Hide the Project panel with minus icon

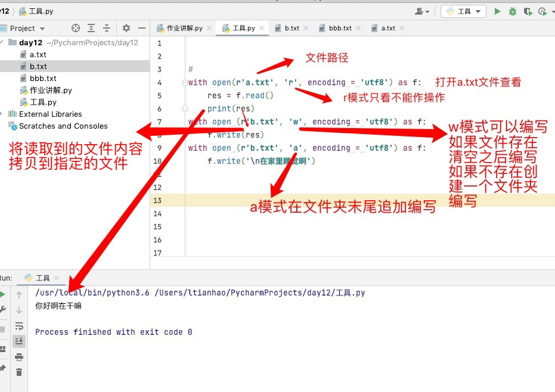pos(142,28)
